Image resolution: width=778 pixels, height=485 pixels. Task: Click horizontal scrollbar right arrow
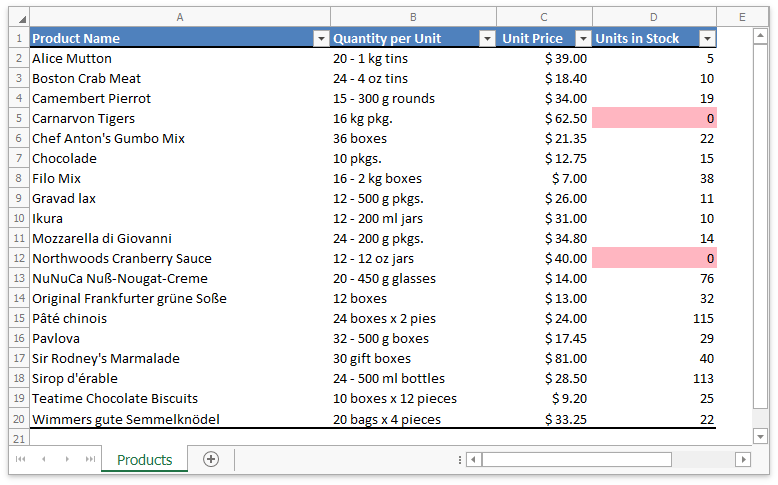pos(743,460)
